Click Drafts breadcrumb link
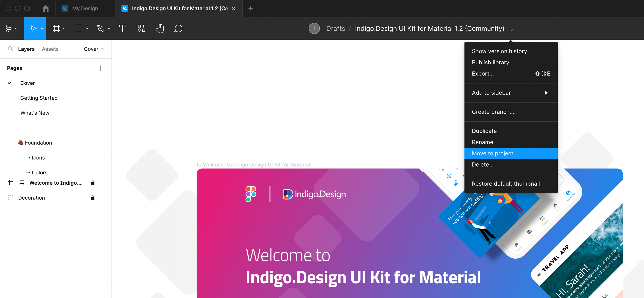This screenshot has width=644, height=298. (336, 28)
